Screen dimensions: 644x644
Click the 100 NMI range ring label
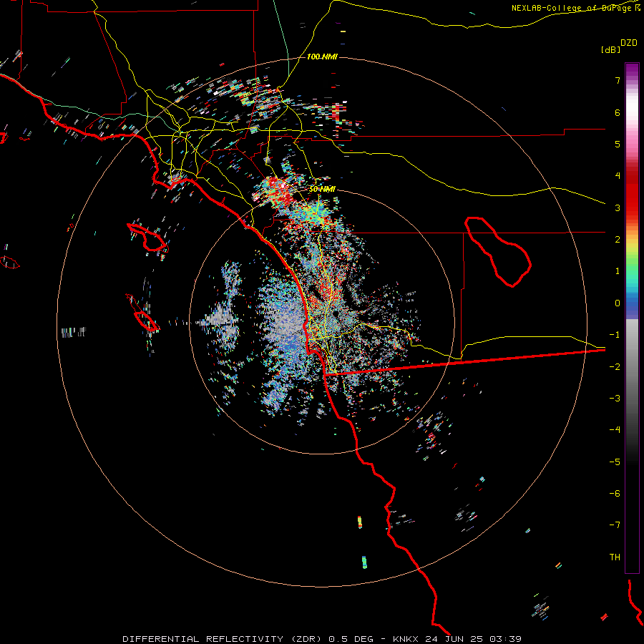pyautogui.click(x=322, y=57)
